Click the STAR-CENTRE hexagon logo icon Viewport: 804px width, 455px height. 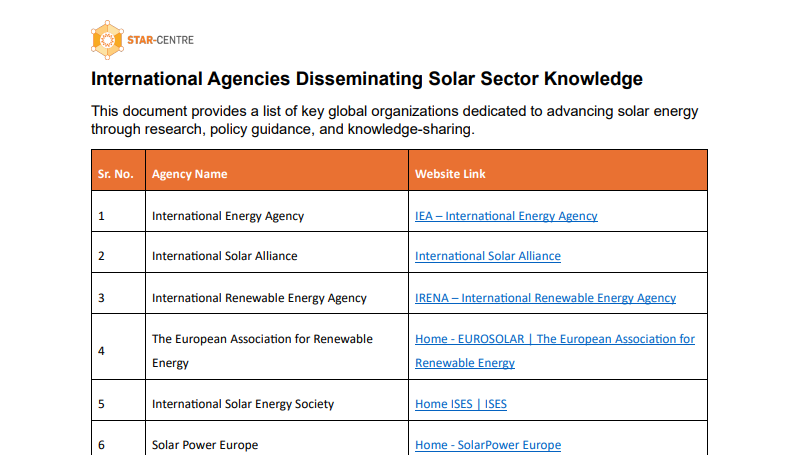[x=105, y=40]
